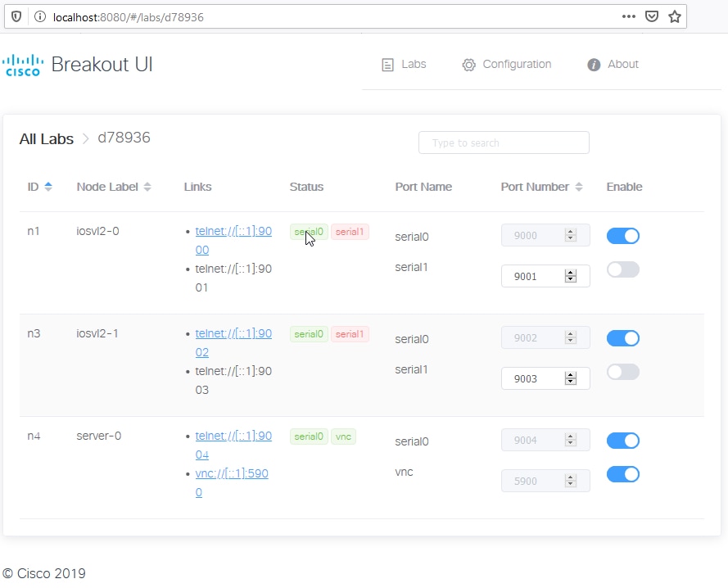Open the browser three-dot menu
Screen dimensions: 728x588
(629, 16)
